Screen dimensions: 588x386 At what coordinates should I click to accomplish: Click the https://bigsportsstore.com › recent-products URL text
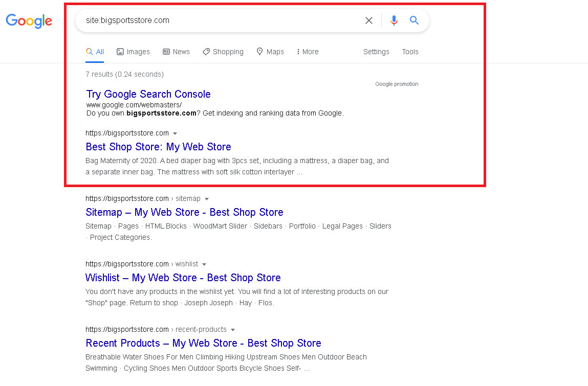tap(156, 329)
